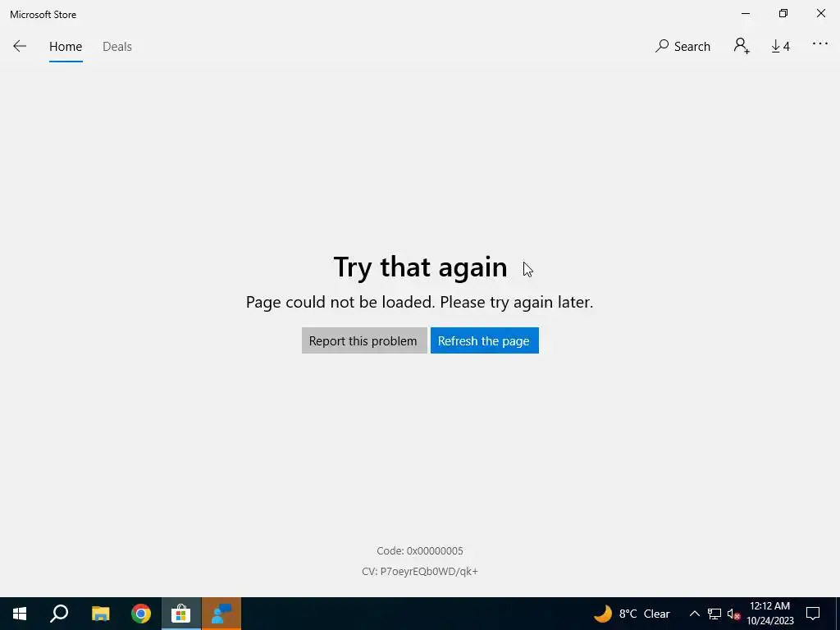
Task: Launch File Explorer from taskbar
Action: (100, 614)
